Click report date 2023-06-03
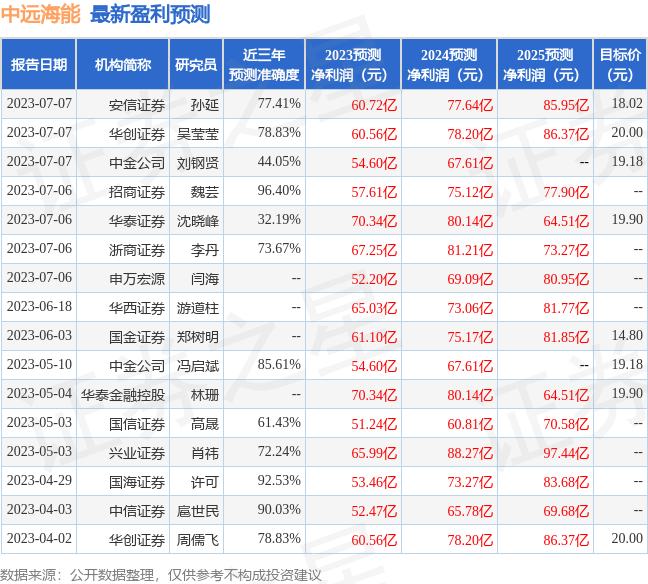648x584 pixels. pos(39,335)
